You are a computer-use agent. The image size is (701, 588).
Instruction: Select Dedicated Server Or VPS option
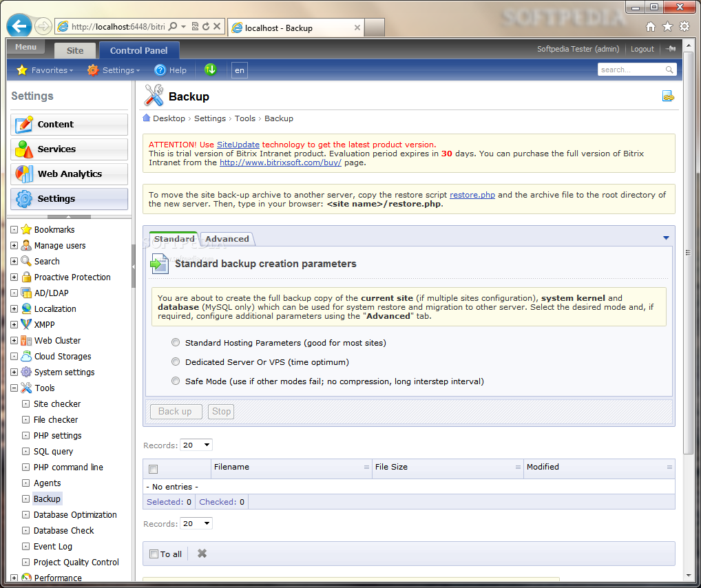(x=176, y=361)
